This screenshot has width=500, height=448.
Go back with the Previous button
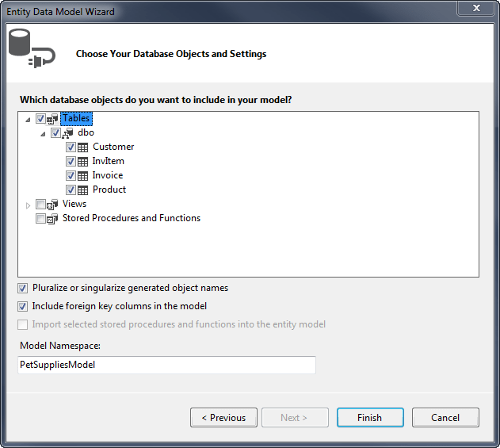pyautogui.click(x=223, y=418)
